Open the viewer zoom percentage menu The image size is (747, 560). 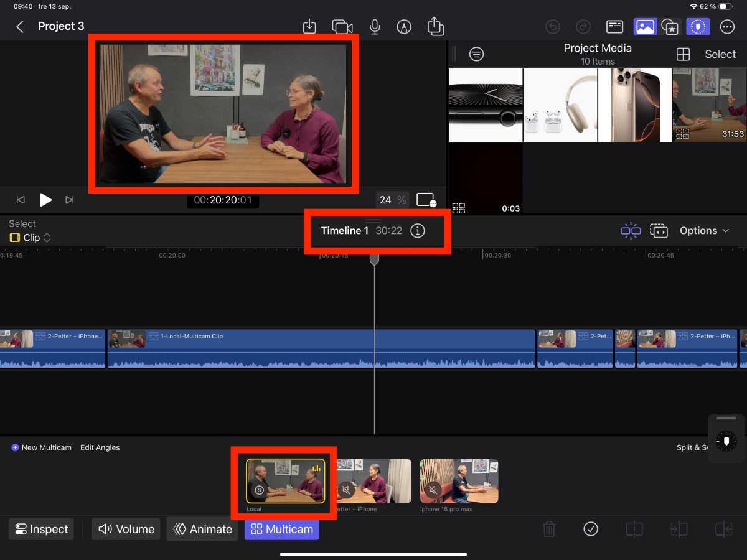[x=393, y=200]
